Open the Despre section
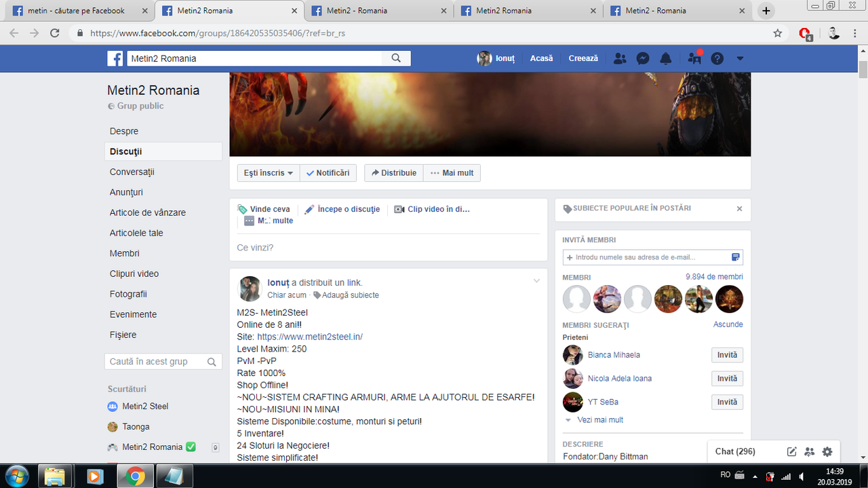This screenshot has height=488, width=868. click(124, 131)
